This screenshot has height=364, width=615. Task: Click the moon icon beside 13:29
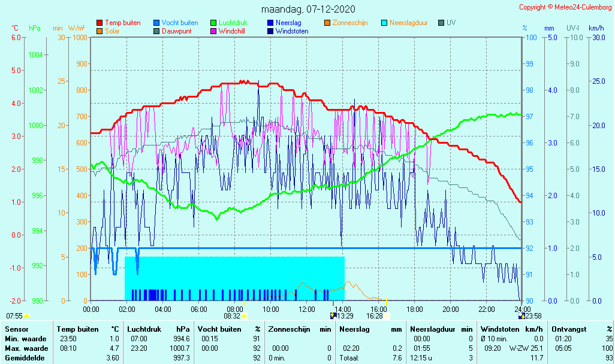pyautogui.click(x=333, y=316)
